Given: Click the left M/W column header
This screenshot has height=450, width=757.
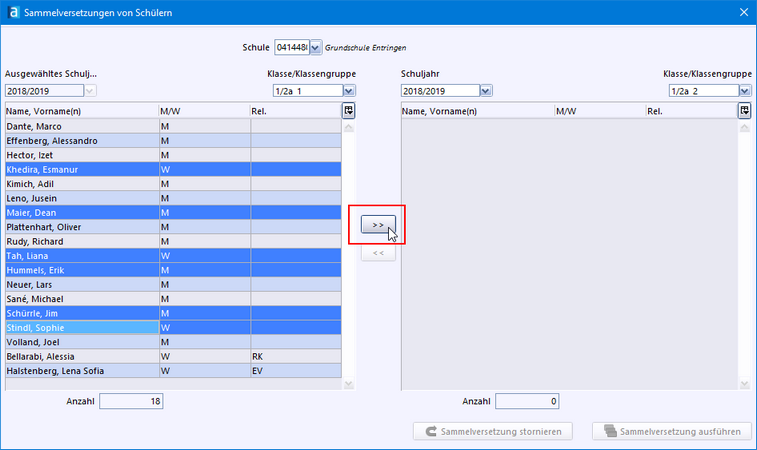Looking at the screenshot, I should coord(203,111).
